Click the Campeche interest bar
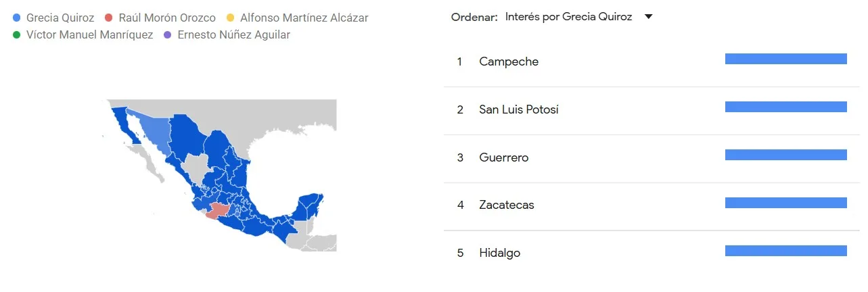Viewport: 868px width, 292px height. [785, 59]
